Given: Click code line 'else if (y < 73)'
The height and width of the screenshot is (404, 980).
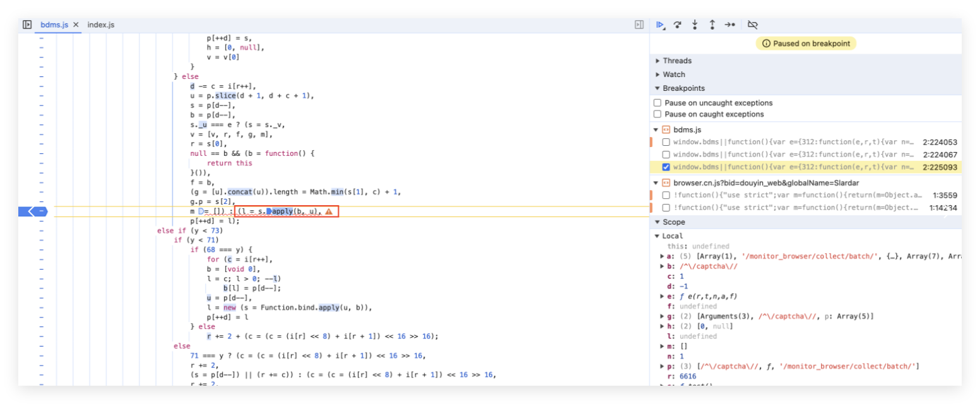Looking at the screenshot, I should click(x=190, y=230).
